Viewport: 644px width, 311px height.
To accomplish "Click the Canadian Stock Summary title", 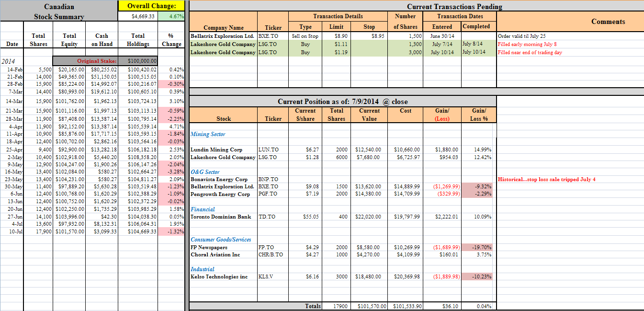I will [59, 12].
